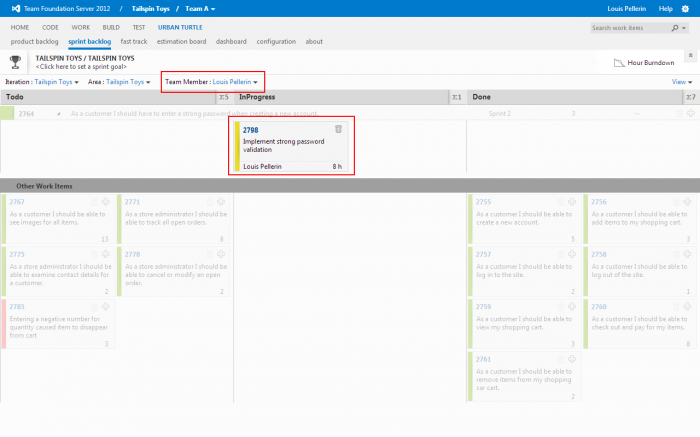Click the add icon on card 2755
This screenshot has width=700, height=437.
pyautogui.click(x=572, y=202)
